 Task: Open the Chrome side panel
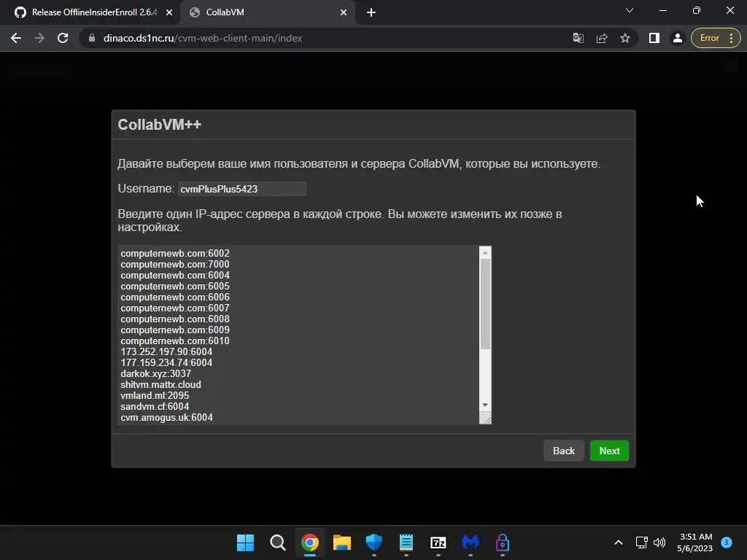(654, 38)
